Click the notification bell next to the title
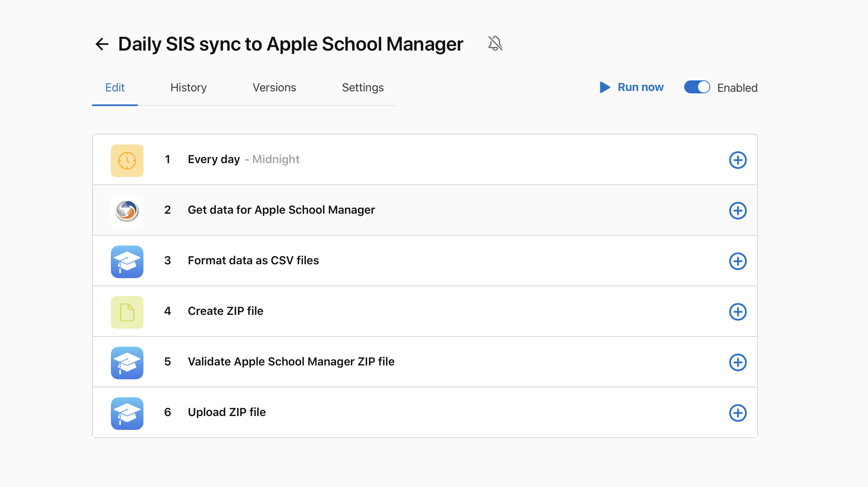The height and width of the screenshot is (487, 868). [x=495, y=43]
